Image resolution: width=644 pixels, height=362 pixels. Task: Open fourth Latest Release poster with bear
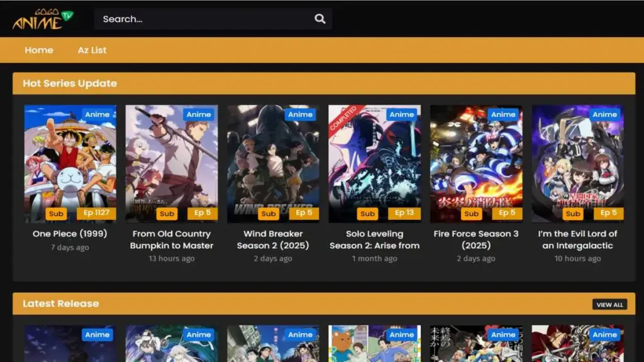click(375, 344)
